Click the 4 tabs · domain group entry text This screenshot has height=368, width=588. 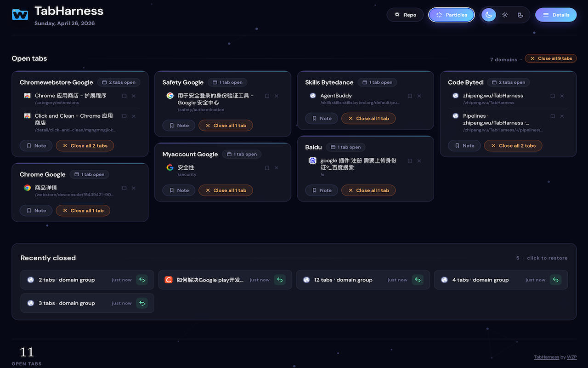coord(481,280)
